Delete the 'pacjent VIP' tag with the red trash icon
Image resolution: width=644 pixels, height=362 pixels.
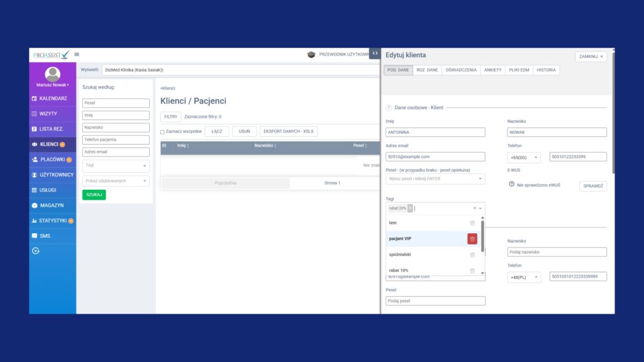(x=472, y=239)
